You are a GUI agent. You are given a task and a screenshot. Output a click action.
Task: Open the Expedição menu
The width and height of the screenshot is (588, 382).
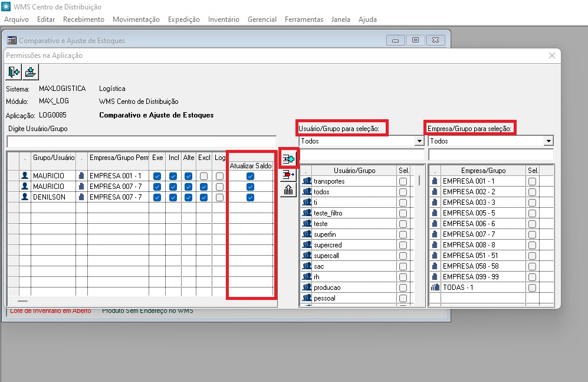[183, 19]
